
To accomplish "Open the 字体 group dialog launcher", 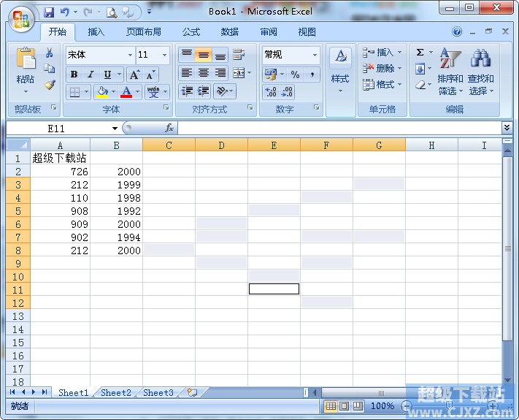I will click(x=166, y=107).
